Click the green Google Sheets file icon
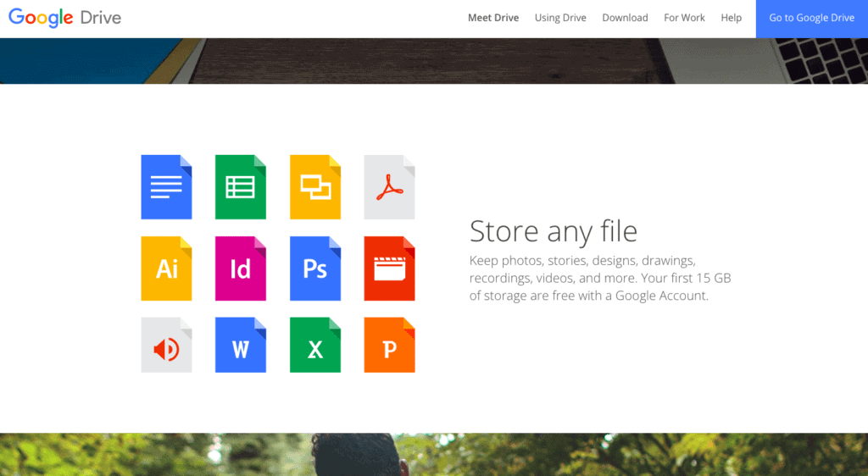This screenshot has height=476, width=868. 240,187
